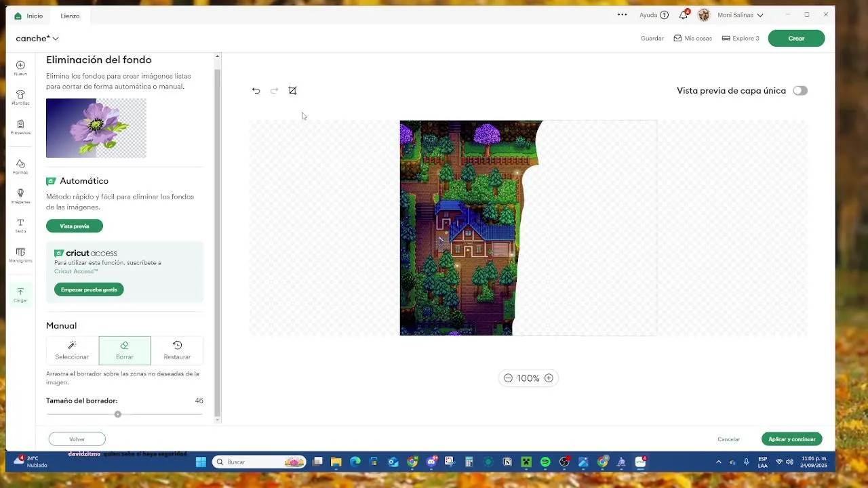Choose the Restaurar restore tool
Viewport: 868px width, 488px height.
177,350
